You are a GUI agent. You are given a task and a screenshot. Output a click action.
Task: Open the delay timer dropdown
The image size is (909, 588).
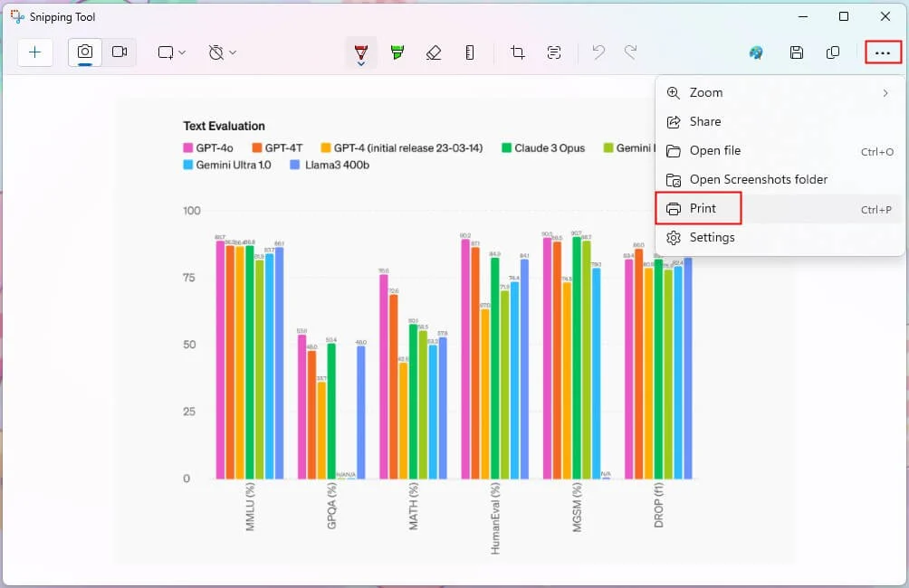[x=222, y=52]
